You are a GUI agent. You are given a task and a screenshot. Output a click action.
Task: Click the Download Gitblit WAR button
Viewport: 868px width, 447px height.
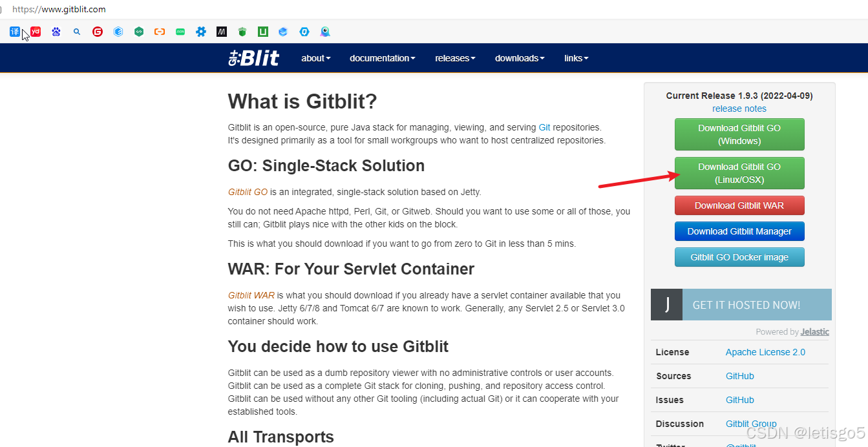click(739, 205)
